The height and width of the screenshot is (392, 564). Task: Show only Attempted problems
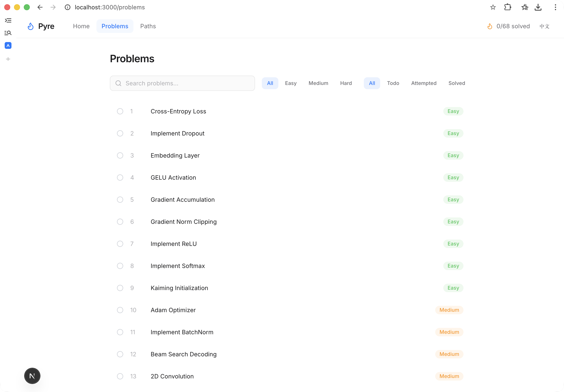(424, 83)
